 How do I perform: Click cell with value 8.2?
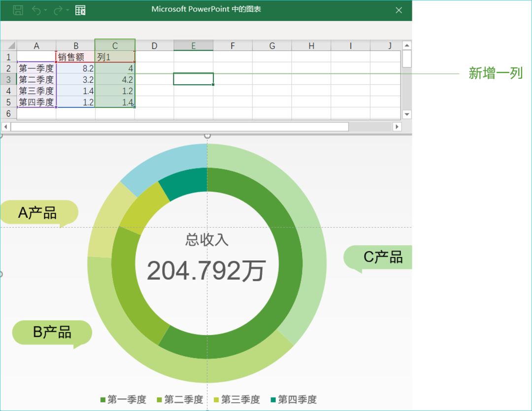[x=76, y=68]
